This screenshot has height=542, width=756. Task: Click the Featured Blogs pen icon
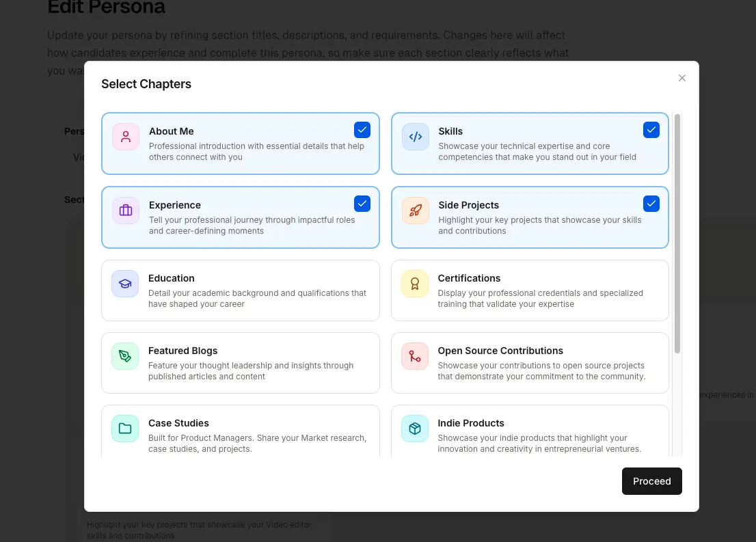click(125, 356)
